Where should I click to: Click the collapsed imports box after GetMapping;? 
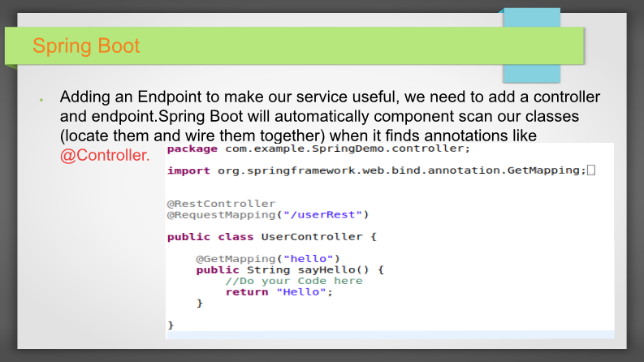pyautogui.click(x=591, y=170)
